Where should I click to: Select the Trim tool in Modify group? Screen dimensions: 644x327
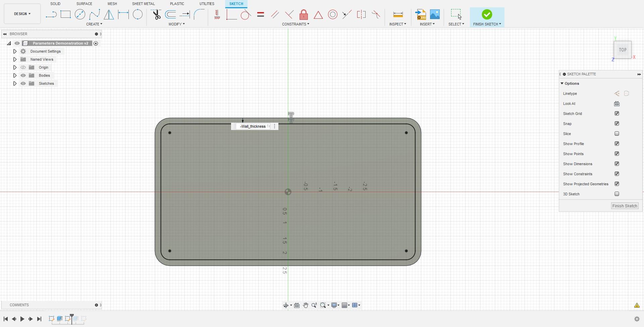156,14
